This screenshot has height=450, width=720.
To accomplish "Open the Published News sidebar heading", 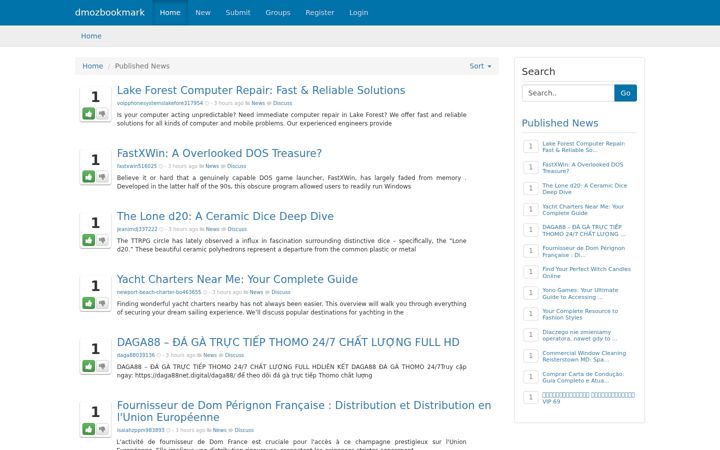I will pyautogui.click(x=560, y=123).
